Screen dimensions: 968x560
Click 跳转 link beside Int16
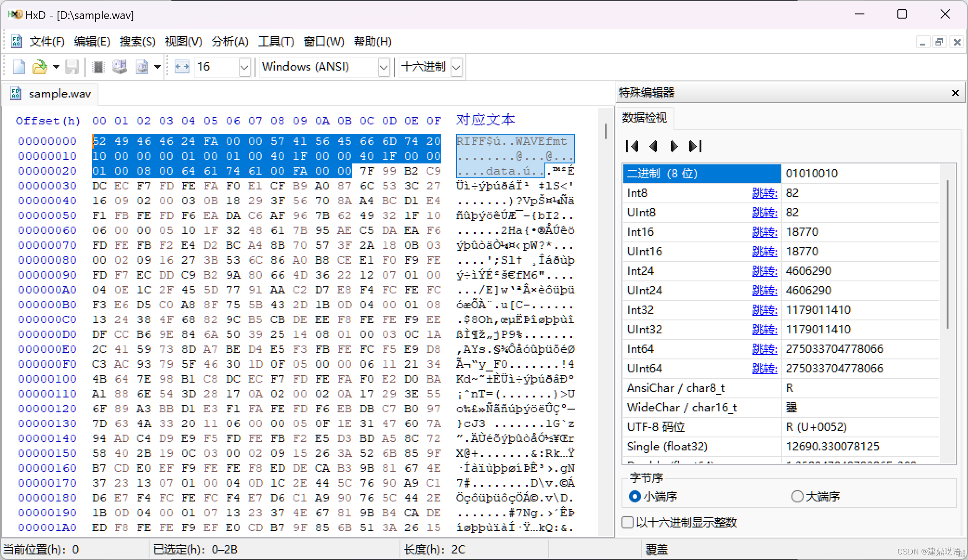(764, 232)
